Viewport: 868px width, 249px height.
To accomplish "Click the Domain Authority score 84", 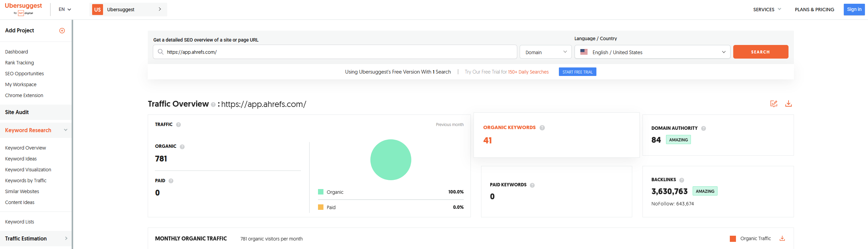I will (x=656, y=140).
